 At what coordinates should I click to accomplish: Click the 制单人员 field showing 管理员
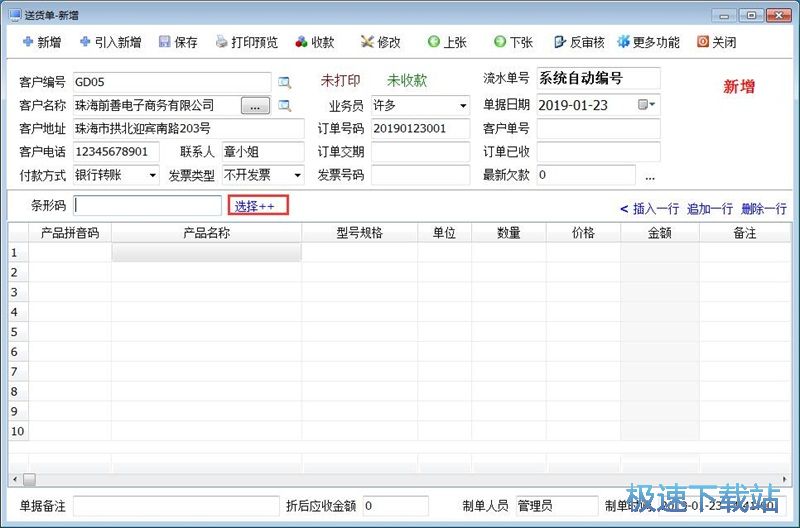[x=557, y=506]
